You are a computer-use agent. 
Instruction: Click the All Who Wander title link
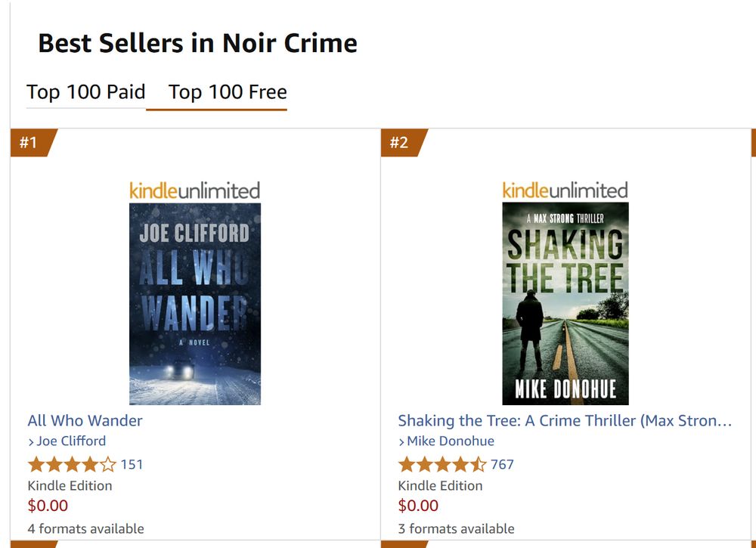coord(85,420)
